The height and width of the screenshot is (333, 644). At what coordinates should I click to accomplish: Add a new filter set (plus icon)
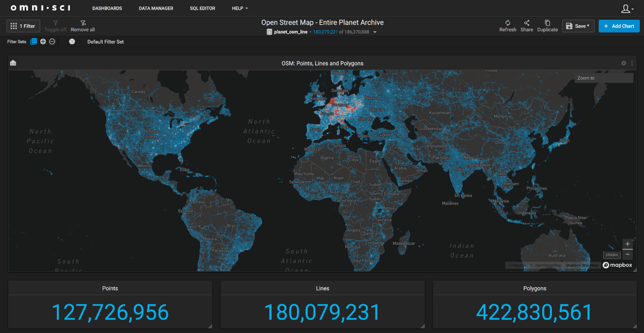43,42
